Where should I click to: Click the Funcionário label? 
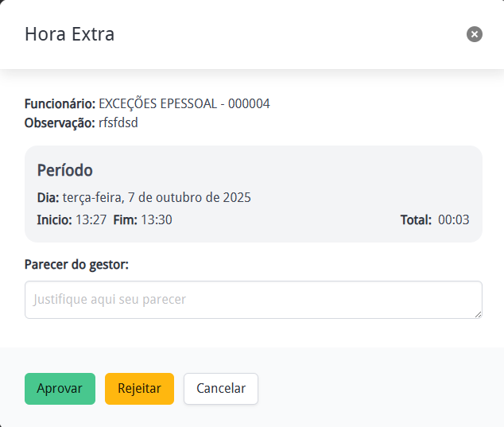click(60, 104)
